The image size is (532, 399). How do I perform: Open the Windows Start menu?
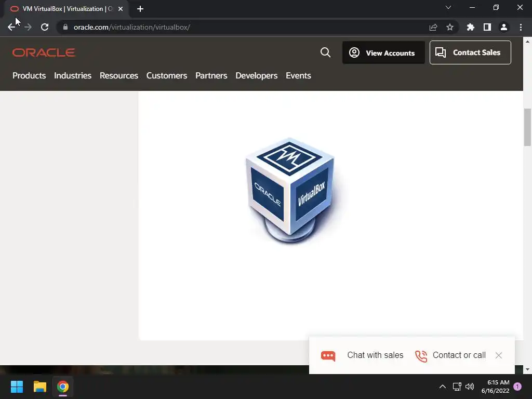(x=17, y=387)
